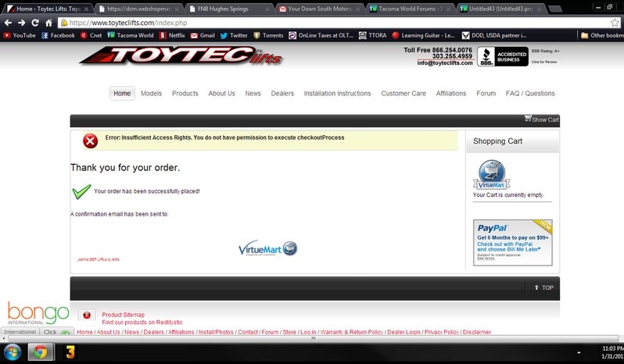Switch to the Untitled43 tab
The image size is (624, 364).
tap(500, 9)
